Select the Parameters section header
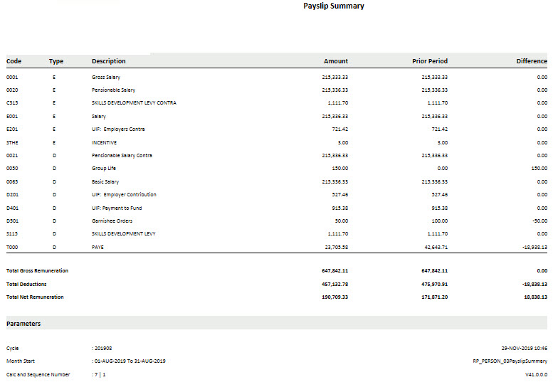Image resolution: width=553 pixels, height=392 pixels. 23,324
